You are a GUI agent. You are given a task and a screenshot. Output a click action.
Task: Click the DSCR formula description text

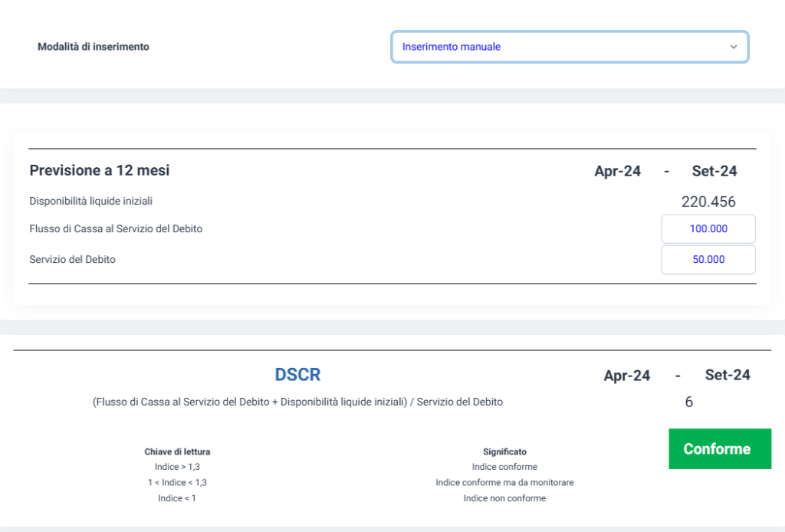(x=297, y=402)
